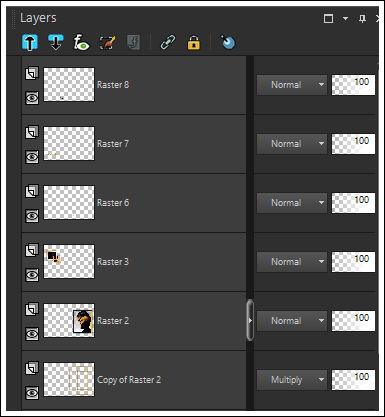Click the Raster 2 layer thumbnail
Image resolution: width=385 pixels, height=417 pixels.
69,320
